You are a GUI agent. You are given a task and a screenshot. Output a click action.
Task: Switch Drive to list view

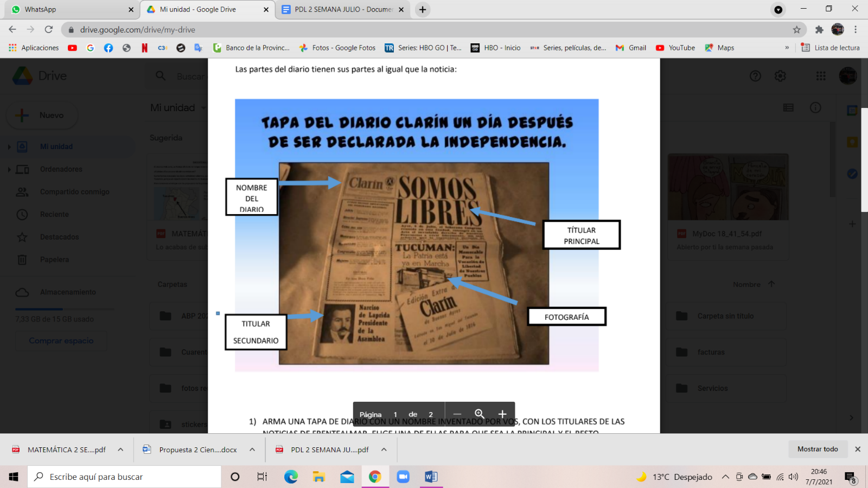coord(788,108)
